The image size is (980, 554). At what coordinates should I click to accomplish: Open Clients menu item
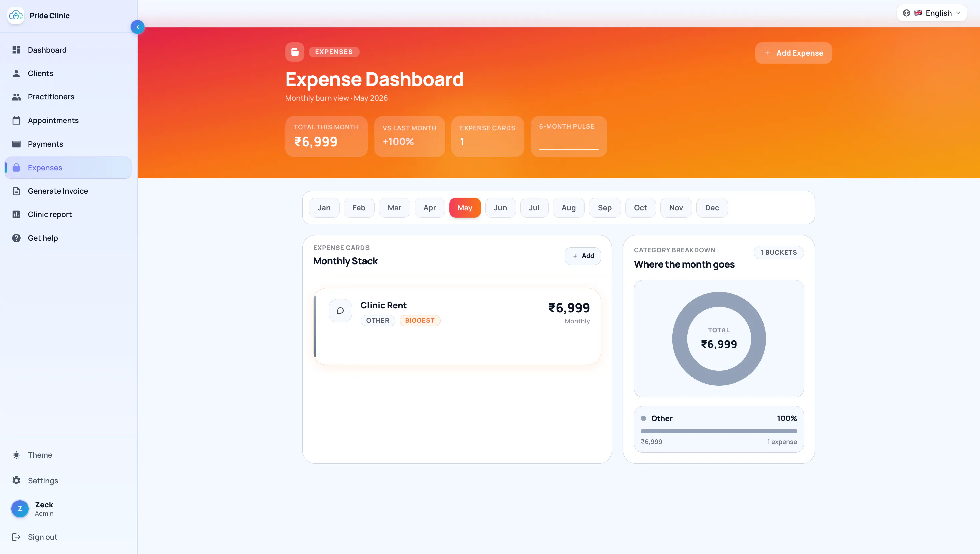[68, 73]
